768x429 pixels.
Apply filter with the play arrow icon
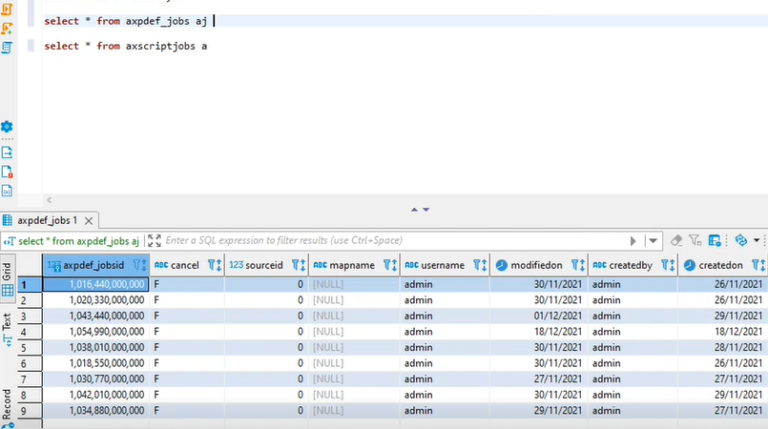(x=633, y=241)
